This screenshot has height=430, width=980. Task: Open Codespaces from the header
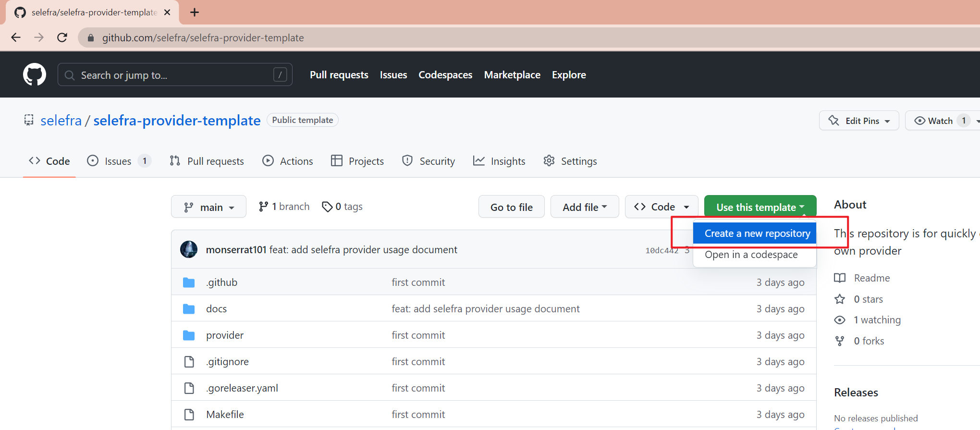click(x=445, y=75)
